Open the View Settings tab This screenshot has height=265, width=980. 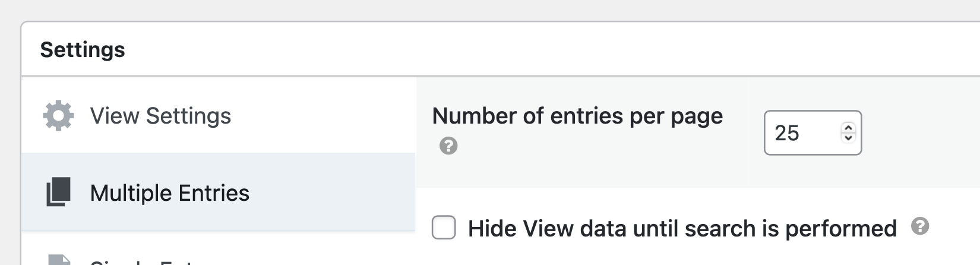160,116
